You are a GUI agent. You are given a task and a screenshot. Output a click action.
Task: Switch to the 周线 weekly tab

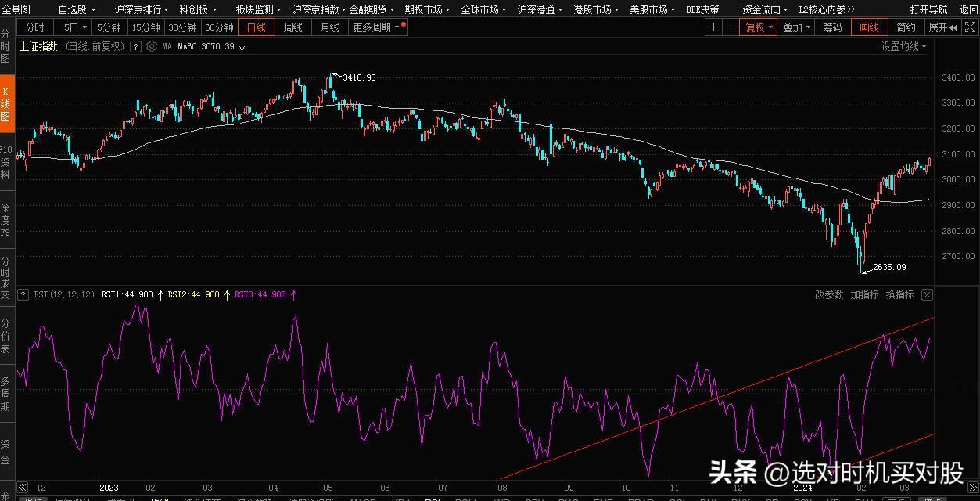pos(293,27)
